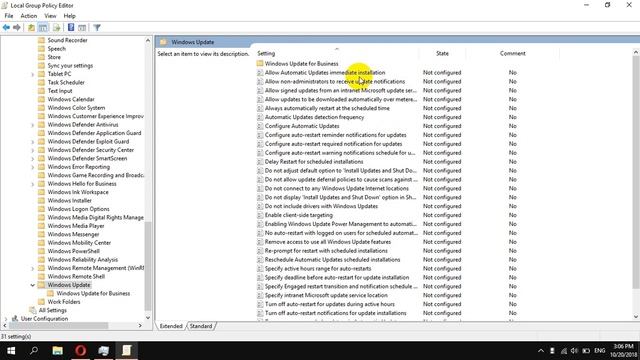
Task: Open the Action menu
Action: (x=29, y=16)
